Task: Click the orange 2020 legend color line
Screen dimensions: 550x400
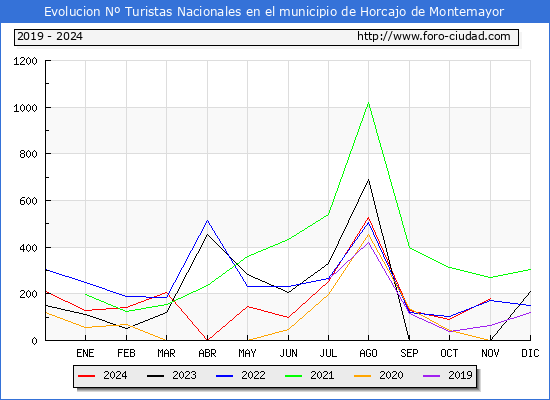Action: tap(363, 376)
